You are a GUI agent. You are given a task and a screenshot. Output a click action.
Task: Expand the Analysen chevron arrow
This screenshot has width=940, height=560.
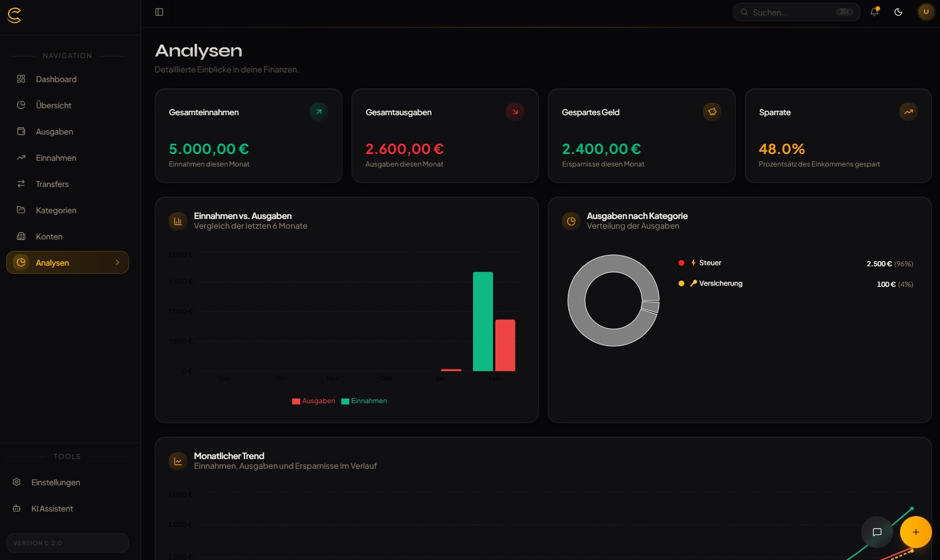118,262
